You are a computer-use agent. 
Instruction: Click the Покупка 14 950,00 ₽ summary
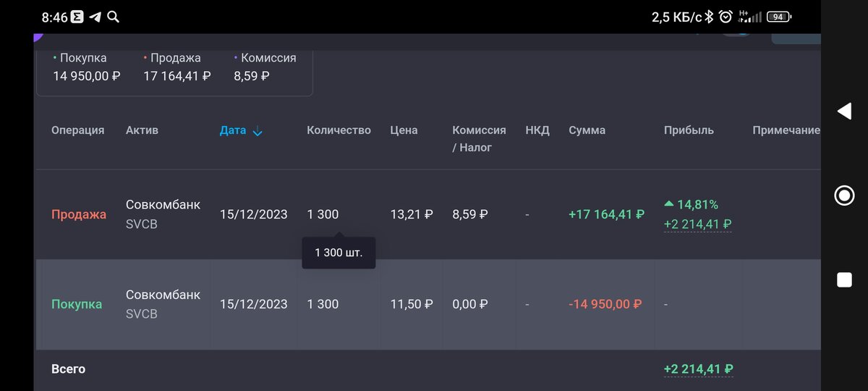point(86,67)
